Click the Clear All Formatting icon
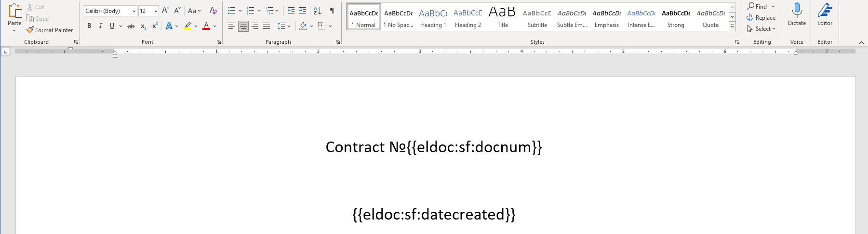This screenshot has width=868, height=234. tap(213, 11)
